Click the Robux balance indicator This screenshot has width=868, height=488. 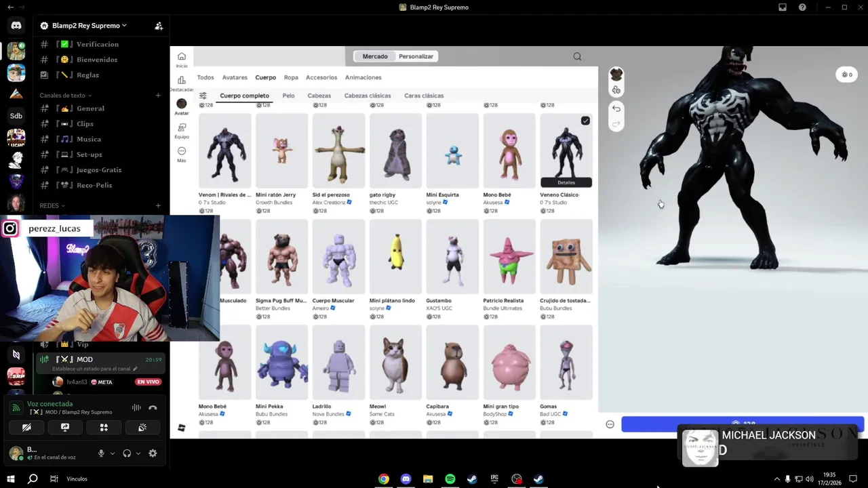[846, 75]
